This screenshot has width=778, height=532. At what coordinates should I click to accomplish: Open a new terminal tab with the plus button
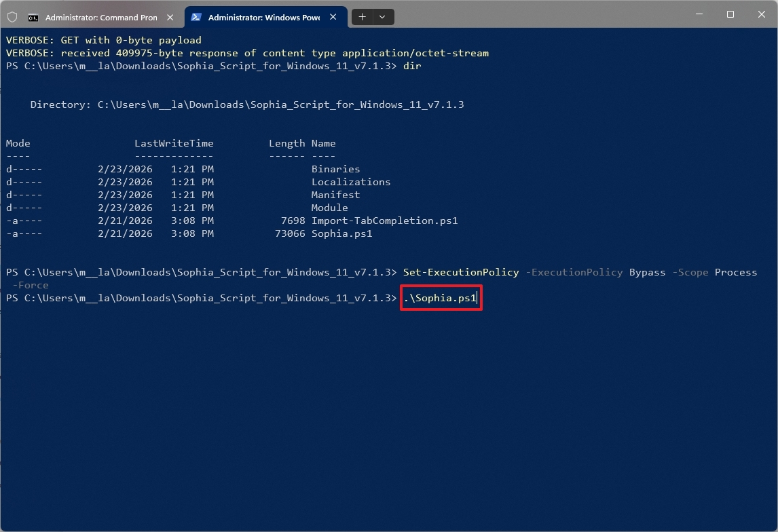pyautogui.click(x=363, y=17)
